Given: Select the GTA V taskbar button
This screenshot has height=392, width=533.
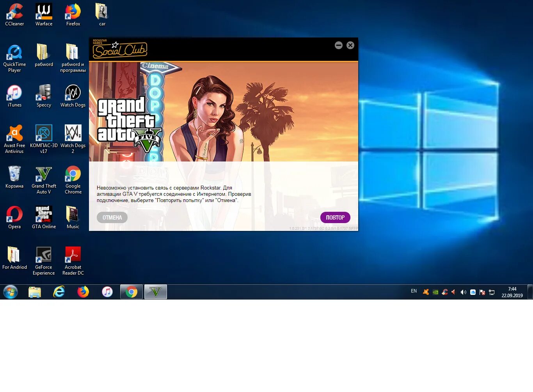Looking at the screenshot, I should 156,292.
